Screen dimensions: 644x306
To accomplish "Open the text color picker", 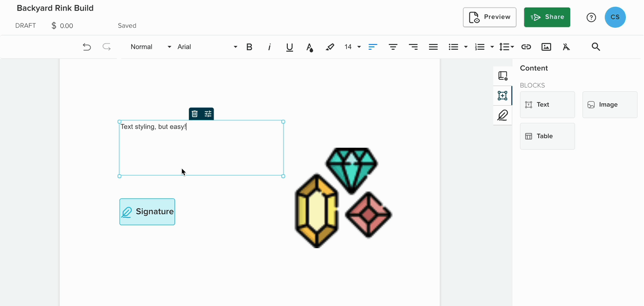I will [x=310, y=47].
